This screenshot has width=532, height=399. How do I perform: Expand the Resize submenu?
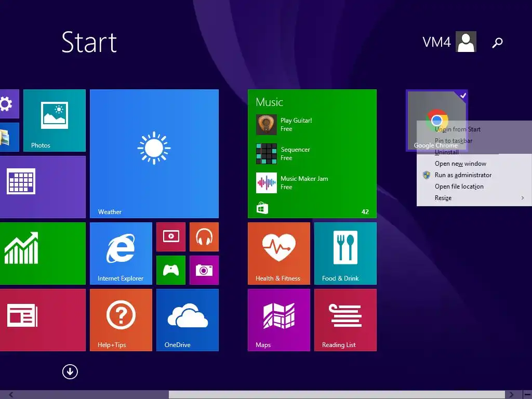click(474, 198)
